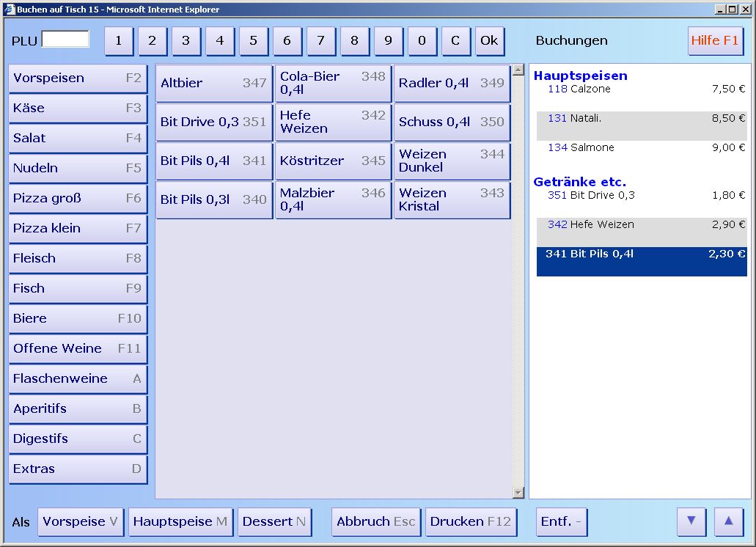Screen dimensions: 756x547
Task: Click into the PLU input field
Action: tap(65, 40)
